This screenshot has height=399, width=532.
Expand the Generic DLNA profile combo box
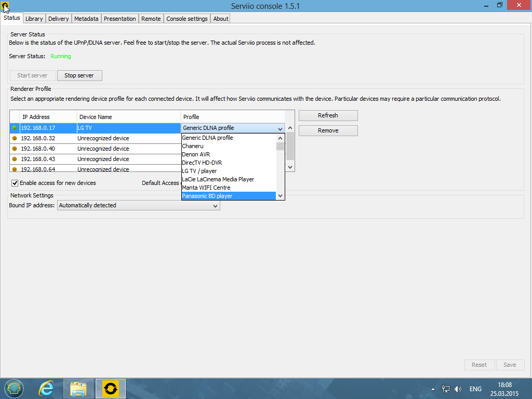pos(280,128)
